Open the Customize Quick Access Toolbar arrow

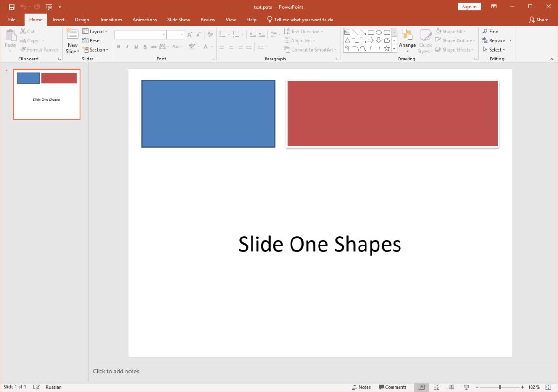[60, 7]
